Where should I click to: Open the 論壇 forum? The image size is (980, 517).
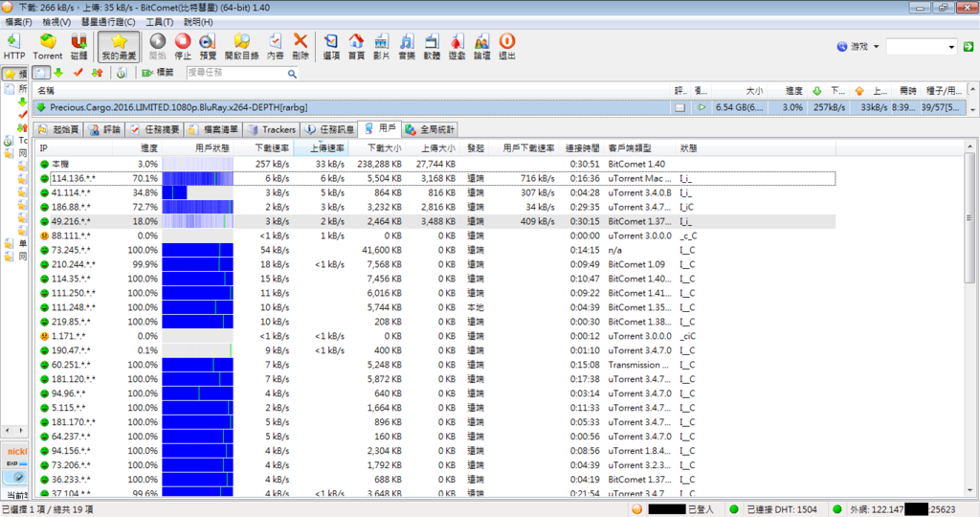[x=482, y=47]
